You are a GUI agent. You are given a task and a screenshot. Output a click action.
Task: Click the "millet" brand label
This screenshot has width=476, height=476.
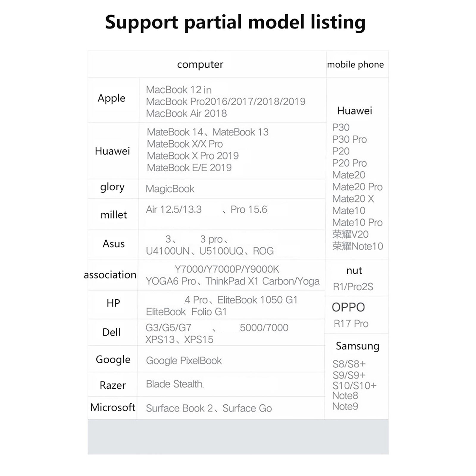tap(114, 215)
